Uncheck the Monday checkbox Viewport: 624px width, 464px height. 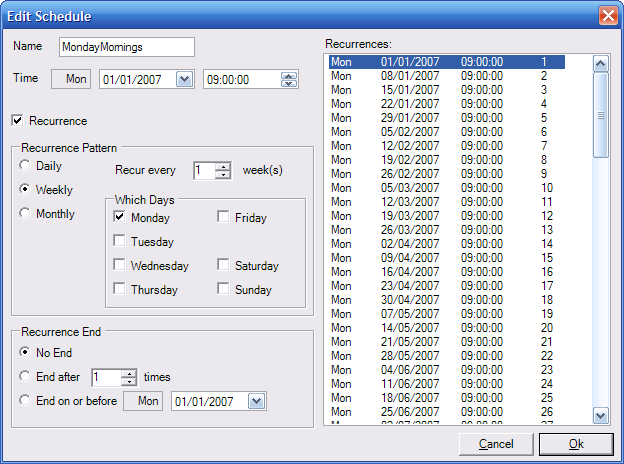click(120, 217)
